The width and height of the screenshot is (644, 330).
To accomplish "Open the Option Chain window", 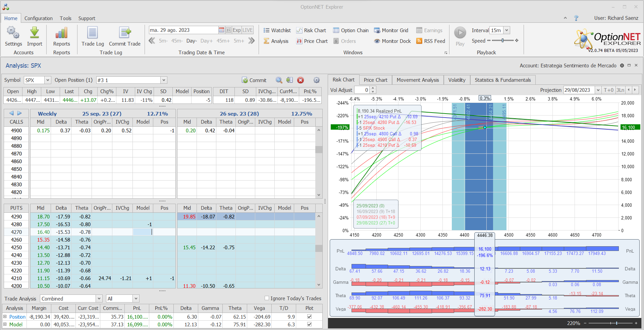I will [351, 30].
